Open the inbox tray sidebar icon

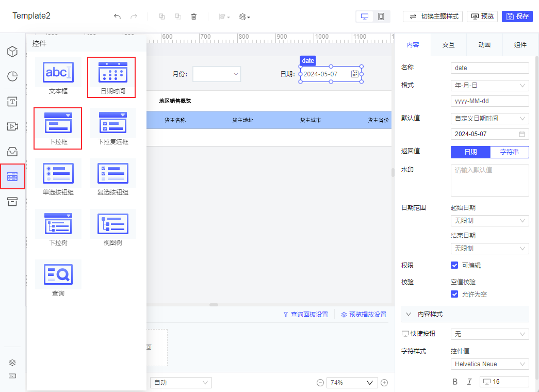[x=12, y=151]
